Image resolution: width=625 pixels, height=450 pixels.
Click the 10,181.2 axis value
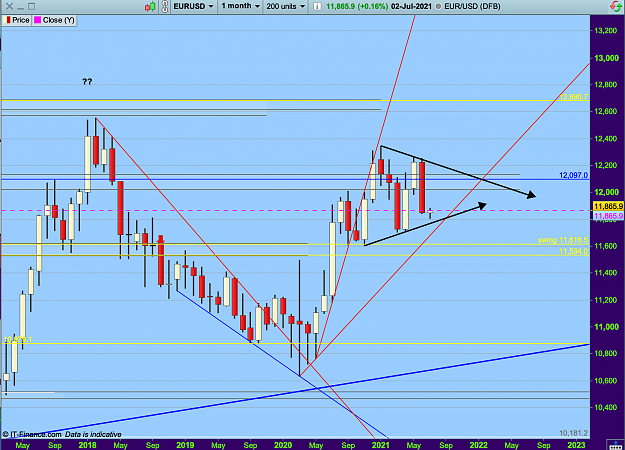pos(573,433)
